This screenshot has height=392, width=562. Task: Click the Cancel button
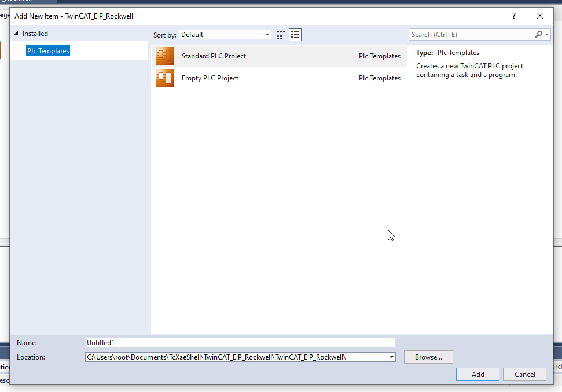pos(524,374)
